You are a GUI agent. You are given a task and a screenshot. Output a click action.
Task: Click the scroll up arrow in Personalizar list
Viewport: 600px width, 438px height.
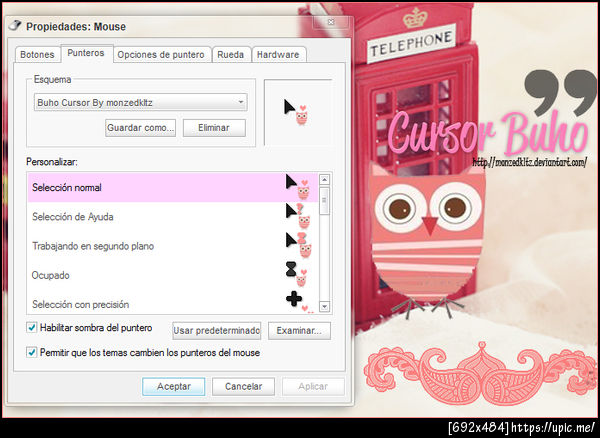pyautogui.click(x=324, y=179)
